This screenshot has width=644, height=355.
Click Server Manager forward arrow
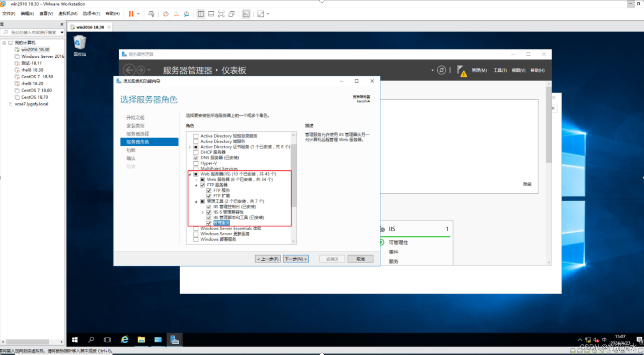[x=141, y=70]
